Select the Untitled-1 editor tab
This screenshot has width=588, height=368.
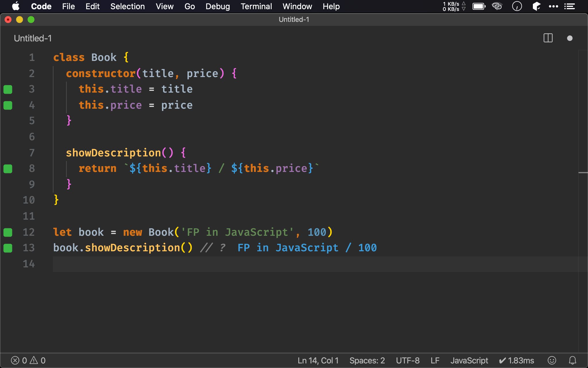pyautogui.click(x=33, y=38)
